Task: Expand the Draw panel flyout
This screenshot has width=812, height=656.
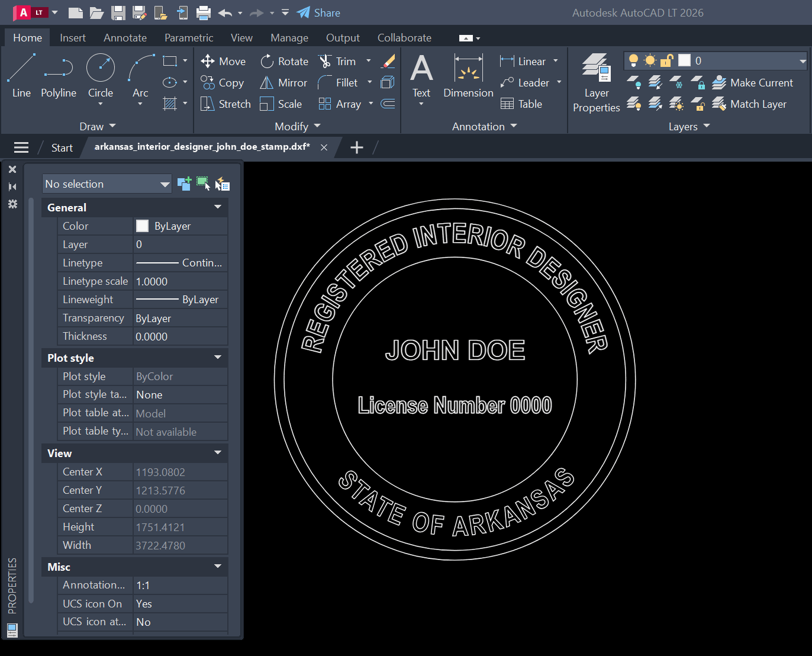Action: tap(98, 126)
